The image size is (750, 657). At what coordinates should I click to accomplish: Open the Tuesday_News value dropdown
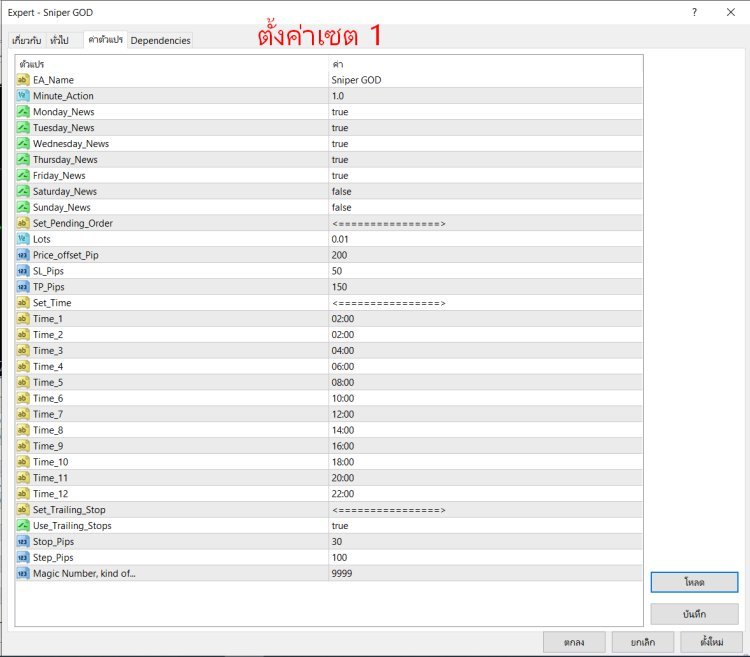(340, 128)
